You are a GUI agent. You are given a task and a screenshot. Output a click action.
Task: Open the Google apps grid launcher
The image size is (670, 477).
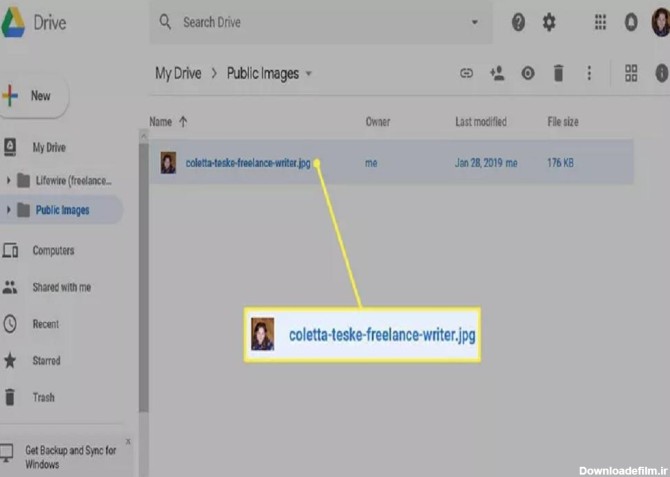(600, 22)
